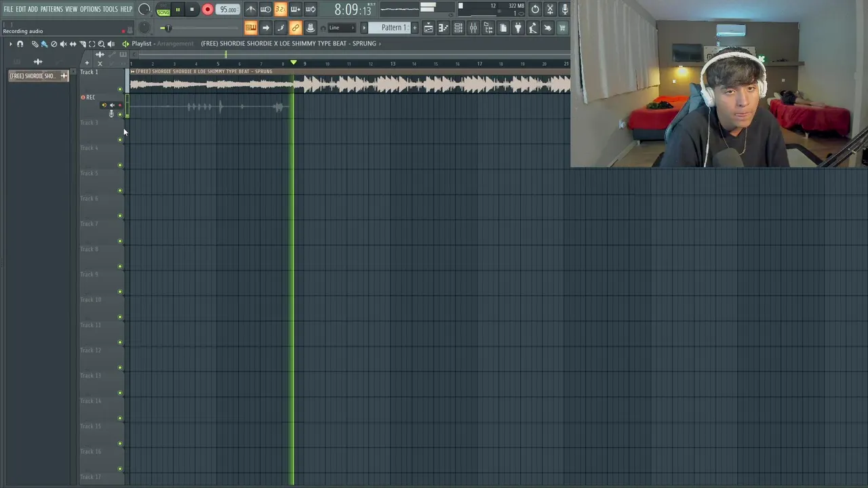This screenshot has height=488, width=868.
Task: Click the red record button
Action: pos(208,9)
